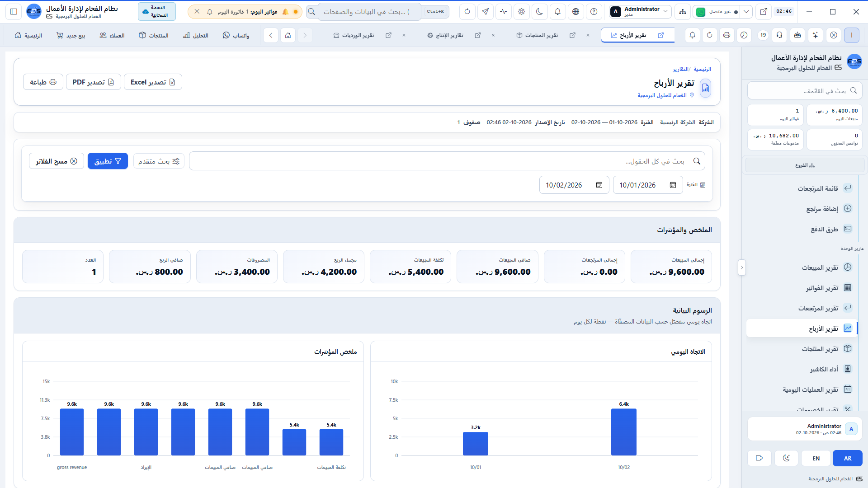The width and height of the screenshot is (868, 488).
Task: Click the printer icon in tab toolbar
Action: point(727,35)
